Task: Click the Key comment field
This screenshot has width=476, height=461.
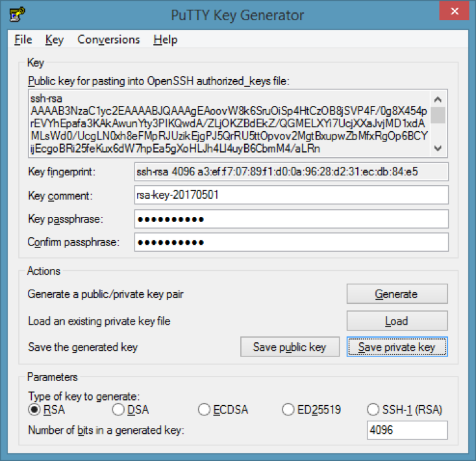Action: click(291, 195)
